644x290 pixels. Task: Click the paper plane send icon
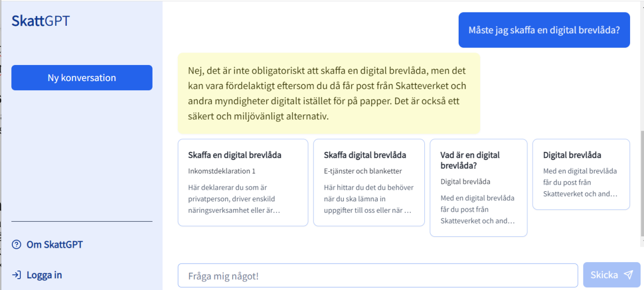pyautogui.click(x=628, y=275)
